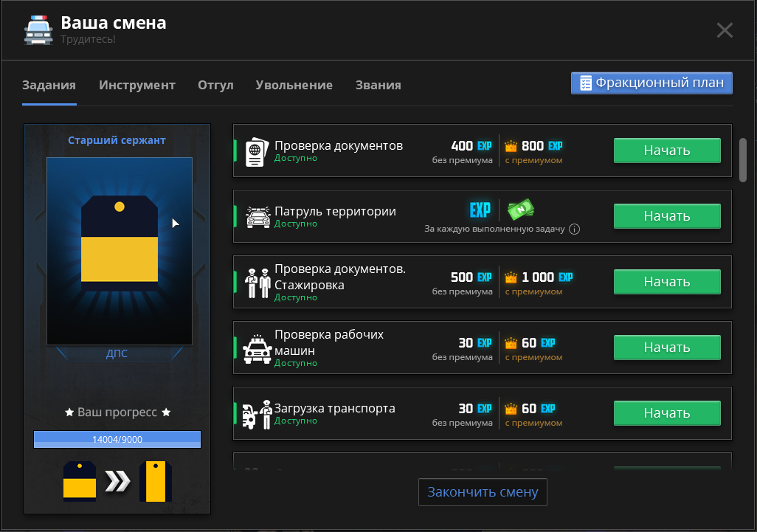
Task: Open the Звания tab
Action: [378, 85]
